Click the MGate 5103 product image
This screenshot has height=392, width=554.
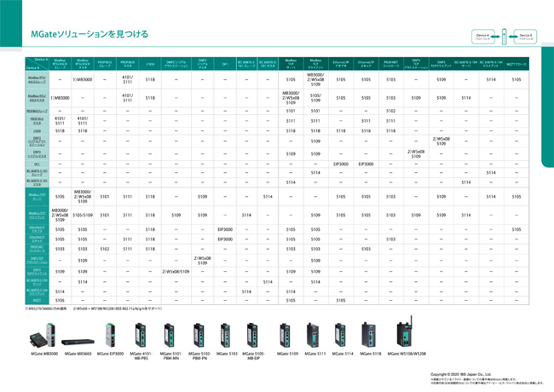click(226, 335)
